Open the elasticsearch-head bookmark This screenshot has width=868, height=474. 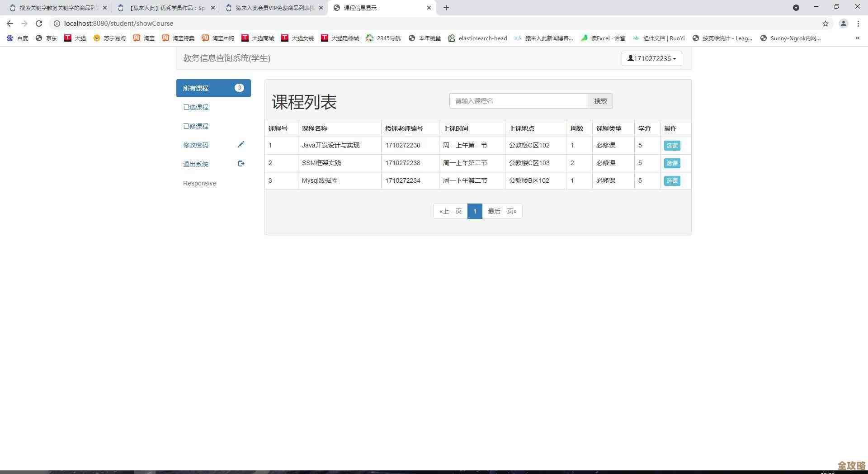click(x=477, y=38)
